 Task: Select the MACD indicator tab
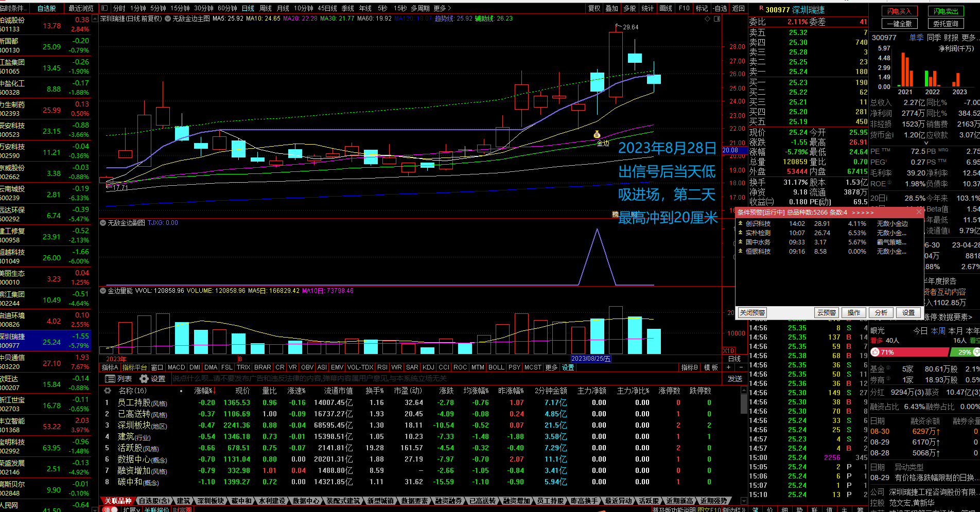[x=176, y=367]
